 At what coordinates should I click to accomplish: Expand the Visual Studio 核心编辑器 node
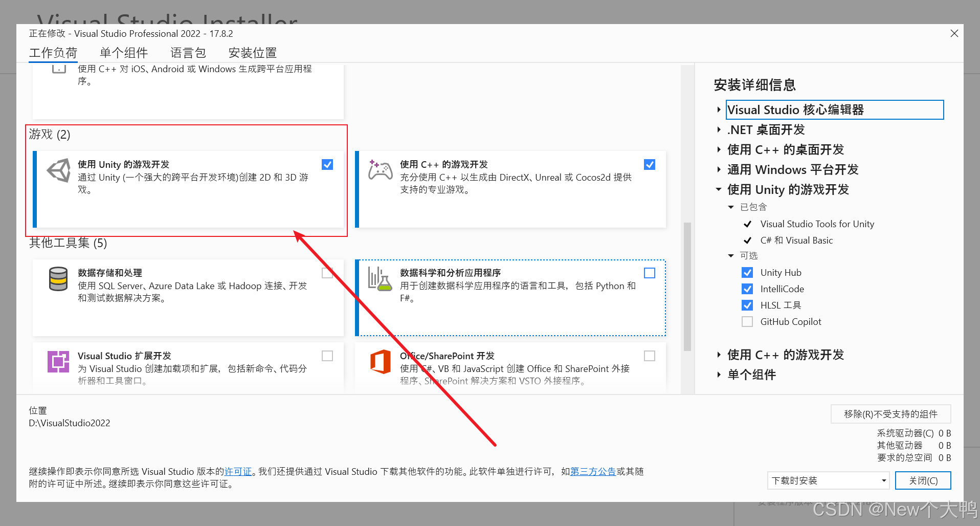click(x=719, y=109)
